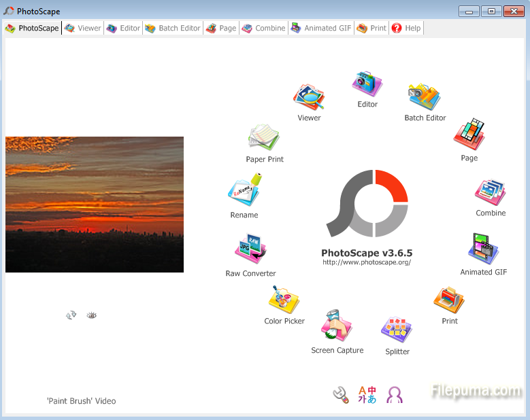Screen dimensions: 530x420
Task: Open the Help tab
Action: pos(406,28)
